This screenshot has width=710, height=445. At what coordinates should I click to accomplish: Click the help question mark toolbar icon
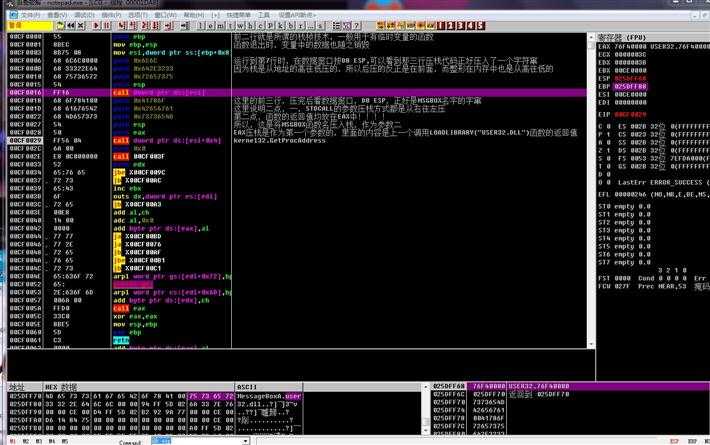pyautogui.click(x=356, y=26)
